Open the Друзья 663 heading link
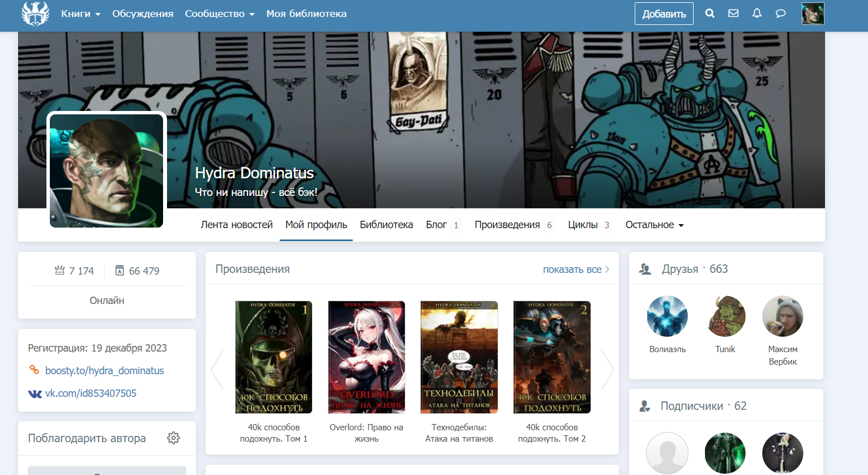The width and height of the screenshot is (868, 475). coord(695,269)
